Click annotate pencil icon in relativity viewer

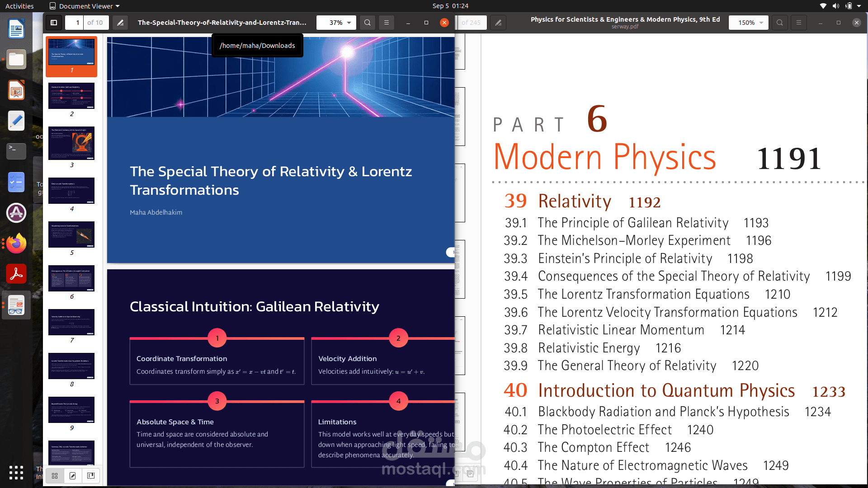pyautogui.click(x=120, y=23)
